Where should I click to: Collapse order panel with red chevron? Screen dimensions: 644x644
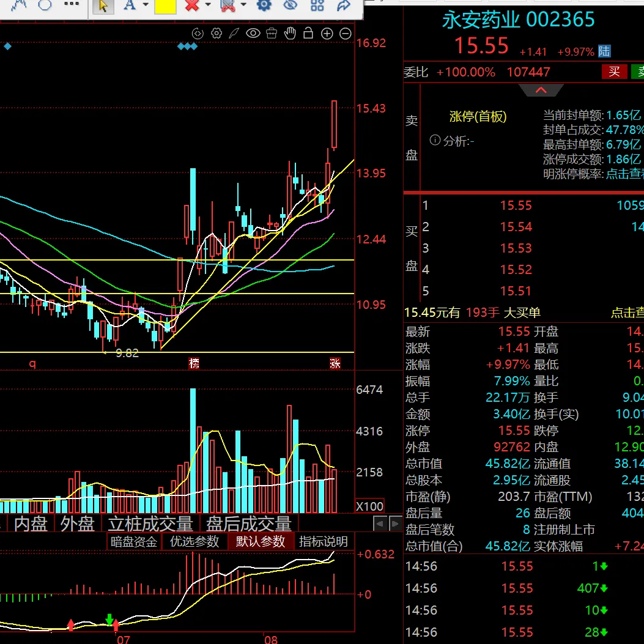tap(541, 90)
